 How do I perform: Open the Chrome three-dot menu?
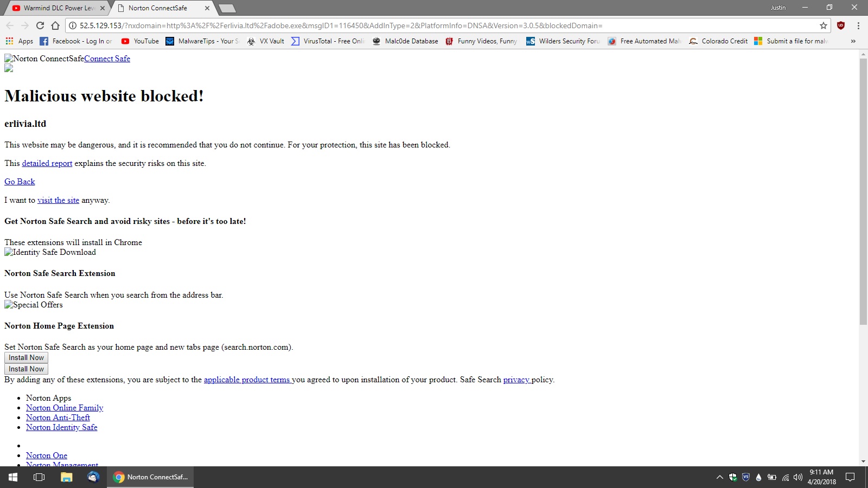click(x=858, y=25)
